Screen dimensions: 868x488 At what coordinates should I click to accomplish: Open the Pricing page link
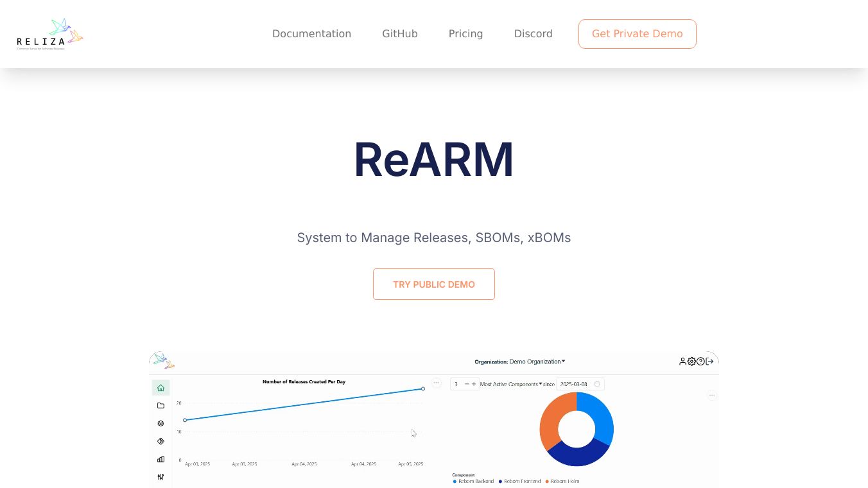click(465, 34)
